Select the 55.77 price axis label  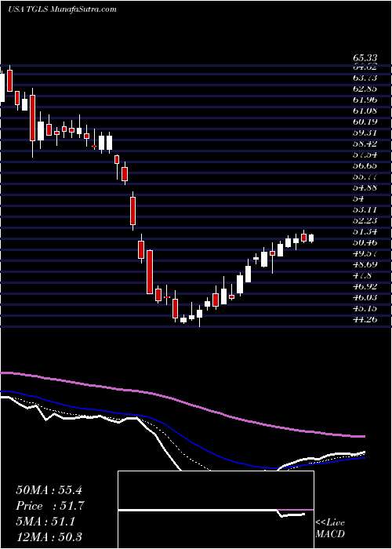(365, 176)
